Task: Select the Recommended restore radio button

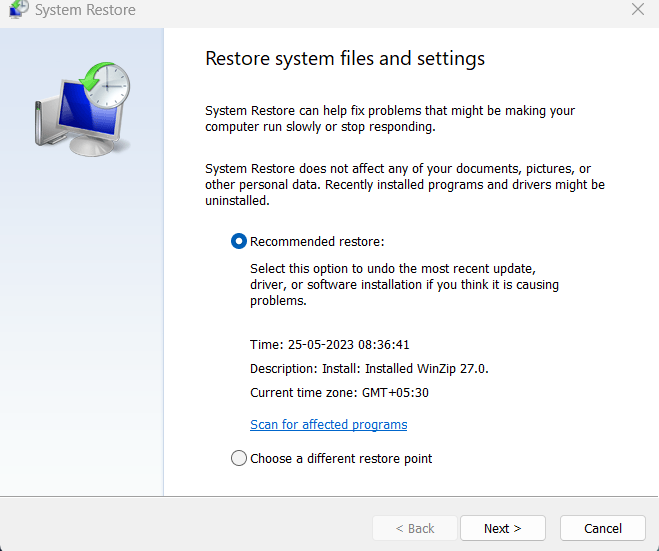Action: click(239, 241)
